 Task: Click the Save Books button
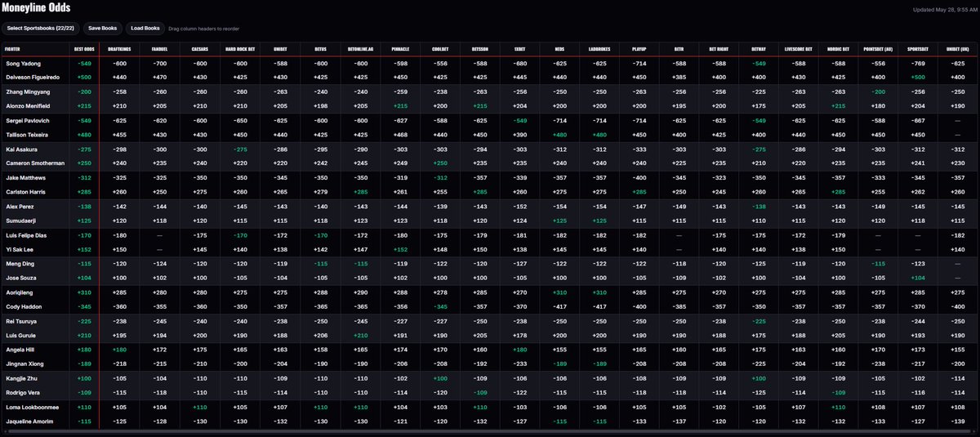tap(103, 29)
